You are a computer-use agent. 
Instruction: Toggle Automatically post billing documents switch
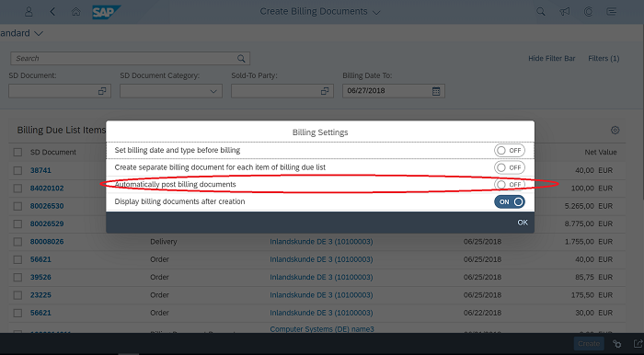[510, 185]
